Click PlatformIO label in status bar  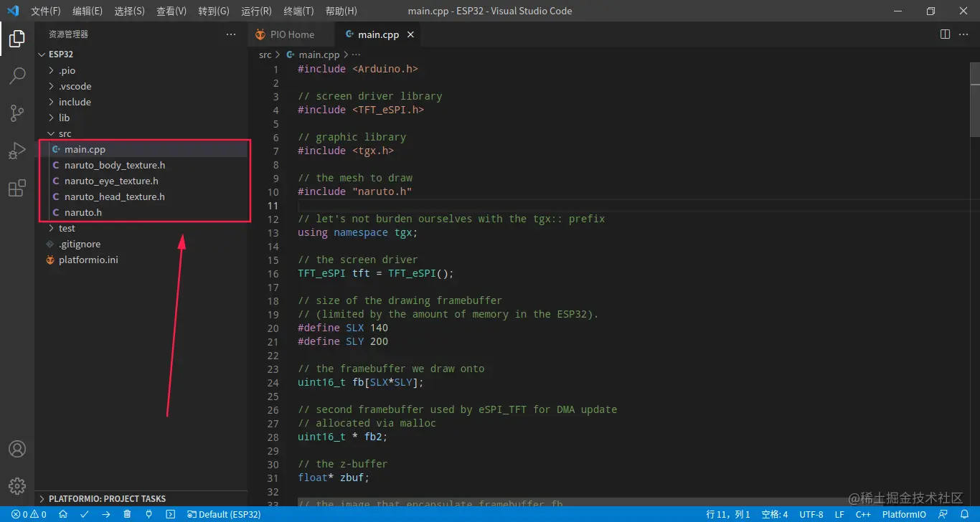click(904, 514)
